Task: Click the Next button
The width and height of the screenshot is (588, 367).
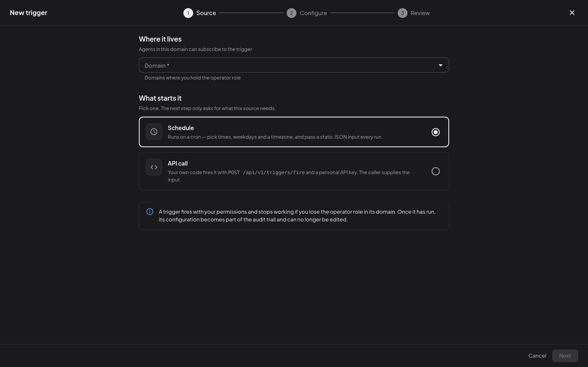Action: [x=565, y=356]
